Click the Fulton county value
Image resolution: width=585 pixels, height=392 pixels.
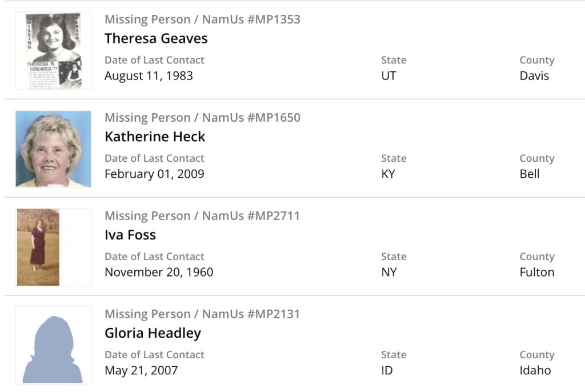point(537,272)
